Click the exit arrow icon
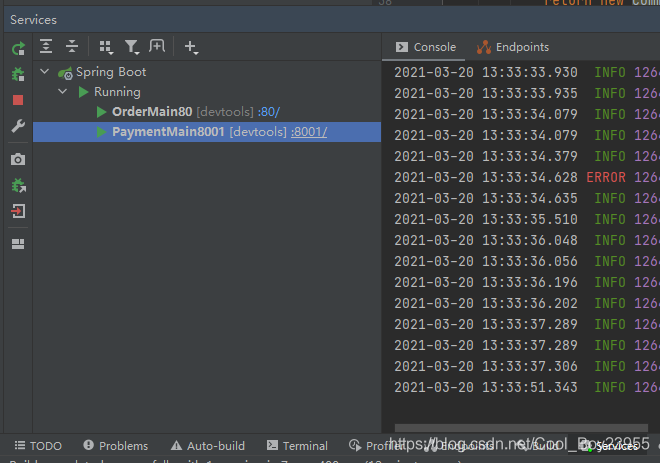Screen dimensions: 660x463 18,211
